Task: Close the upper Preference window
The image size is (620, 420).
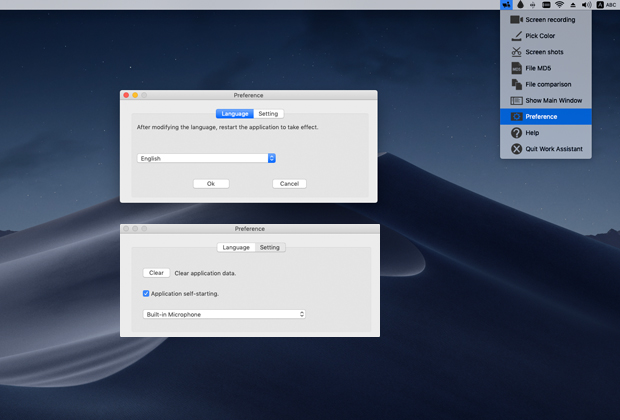Action: tap(126, 95)
